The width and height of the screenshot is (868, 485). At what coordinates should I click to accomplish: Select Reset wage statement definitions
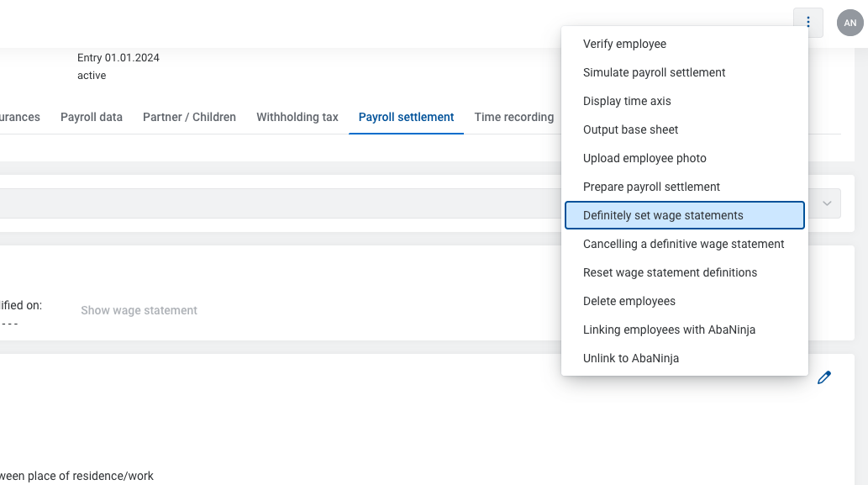click(670, 272)
